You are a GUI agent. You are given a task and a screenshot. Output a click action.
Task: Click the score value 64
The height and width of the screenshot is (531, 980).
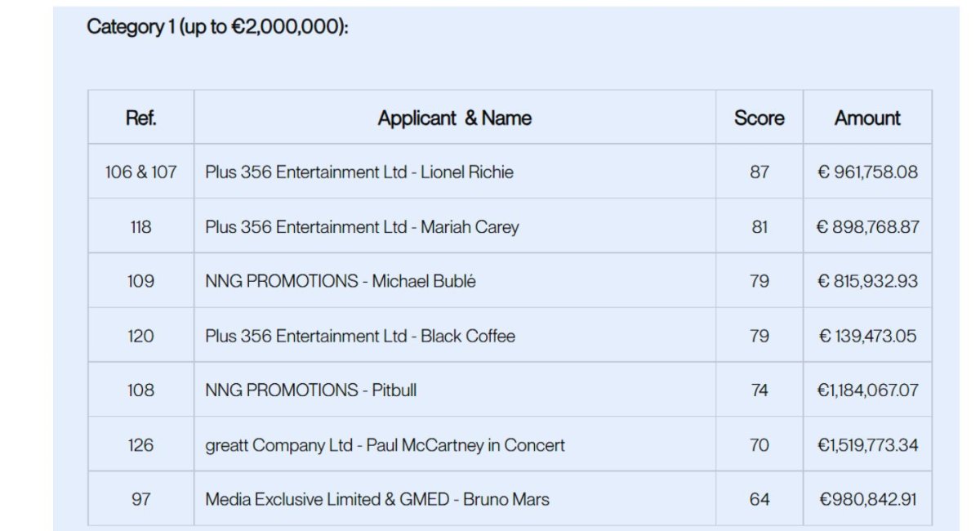click(759, 498)
